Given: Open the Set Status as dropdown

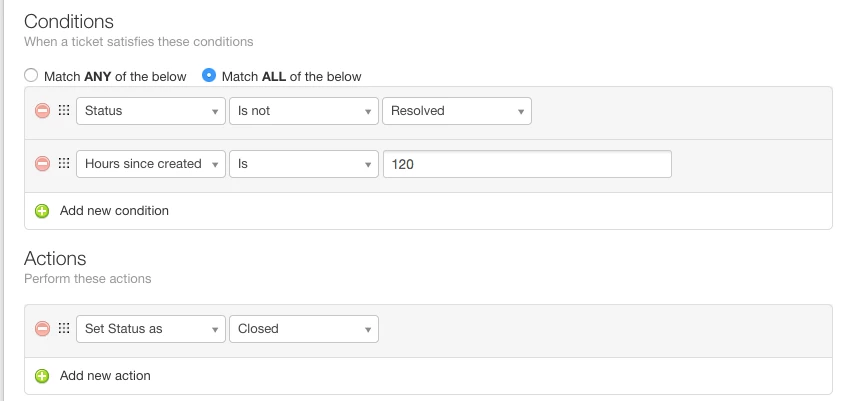Looking at the screenshot, I should point(151,329).
